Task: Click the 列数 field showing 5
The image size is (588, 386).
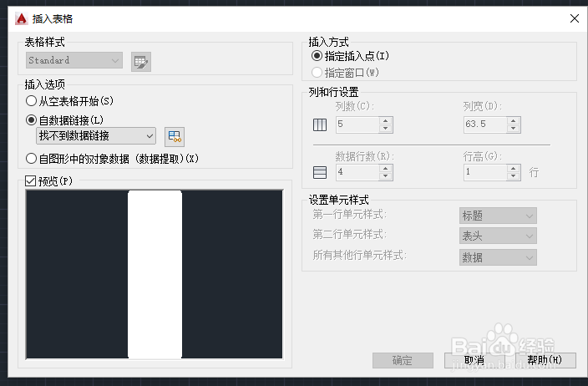Action: coord(357,124)
